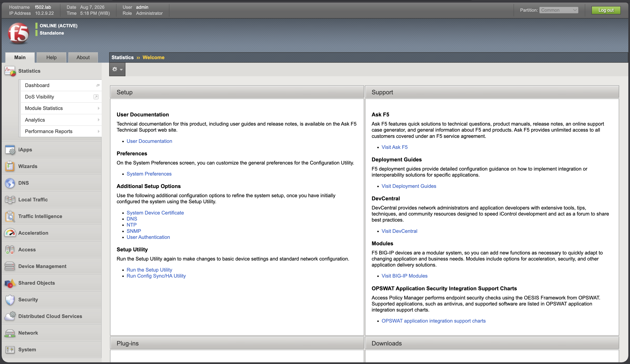Viewport: 630px width, 364px height.
Task: Open Visit Ask F5 link
Action: 395,147
